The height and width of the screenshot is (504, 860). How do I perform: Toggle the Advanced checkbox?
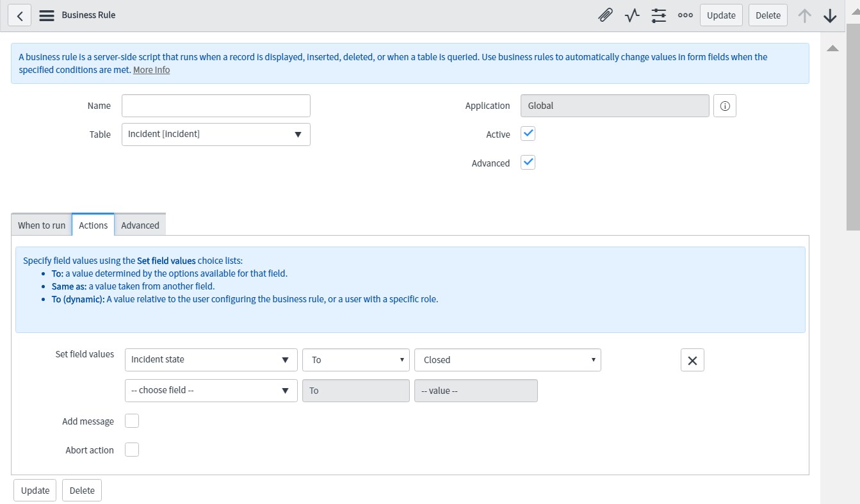tap(528, 163)
